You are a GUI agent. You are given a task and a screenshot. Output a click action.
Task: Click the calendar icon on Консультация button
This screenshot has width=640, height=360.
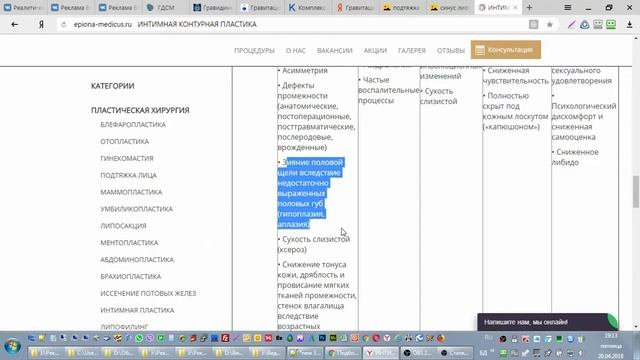tap(480, 50)
